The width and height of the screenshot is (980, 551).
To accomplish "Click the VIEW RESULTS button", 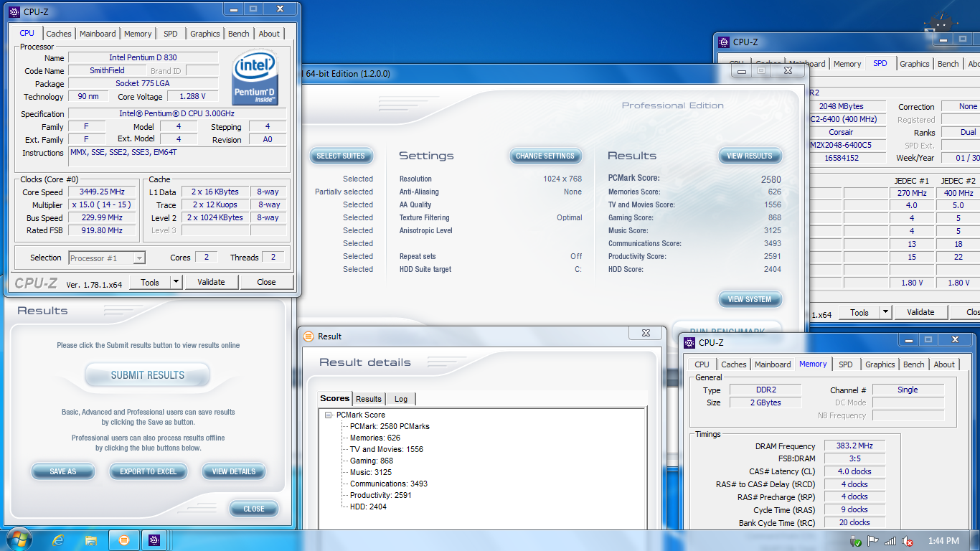I will [750, 156].
